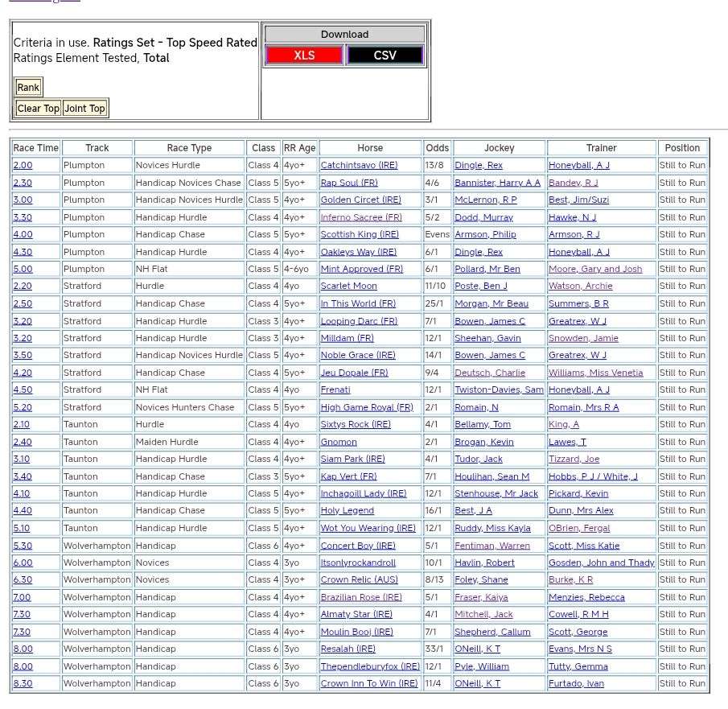Click the Joint Top button
The image size is (728, 709).
(x=84, y=109)
